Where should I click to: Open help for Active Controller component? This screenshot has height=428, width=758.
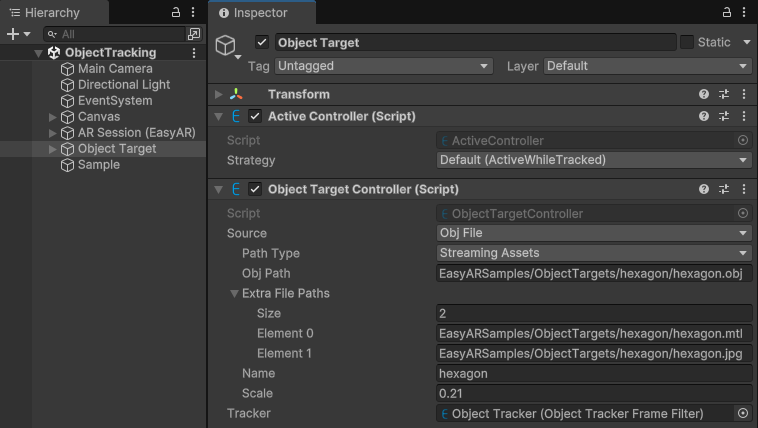[704, 117]
